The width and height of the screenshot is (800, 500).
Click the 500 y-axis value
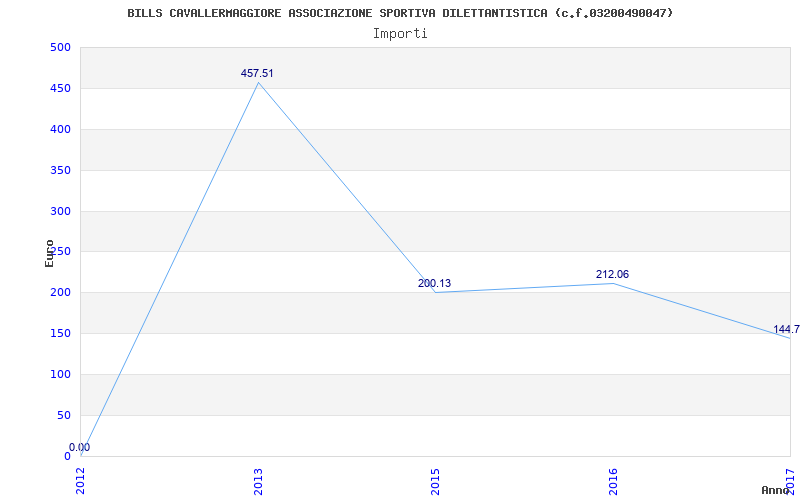[60, 47]
